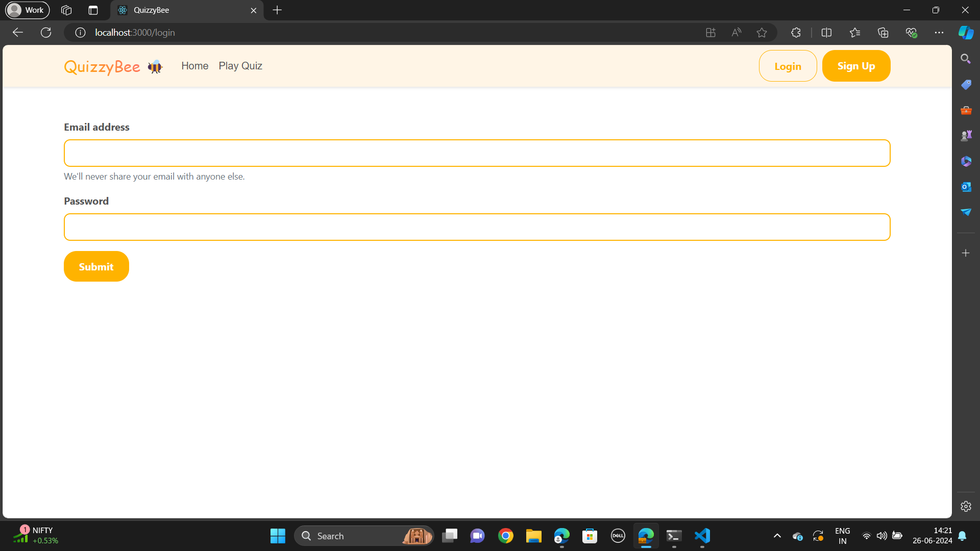
Task: Click the Sign Up button
Action: click(856, 66)
